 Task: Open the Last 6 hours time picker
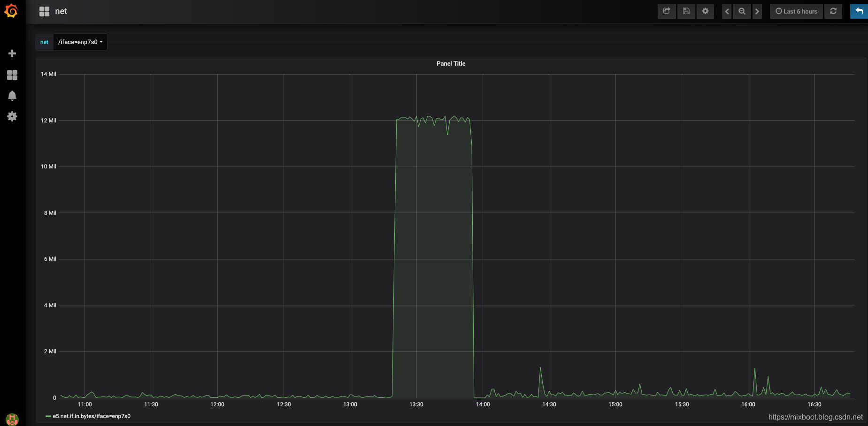click(x=796, y=11)
